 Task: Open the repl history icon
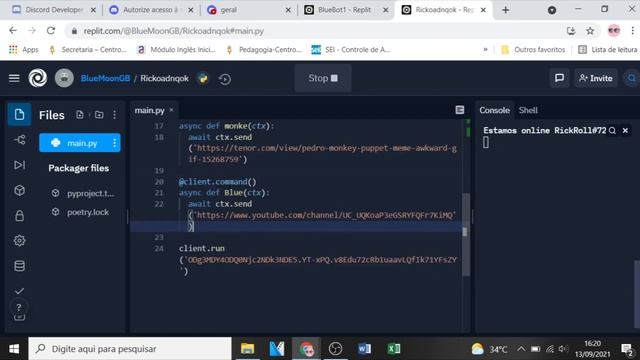(x=225, y=79)
